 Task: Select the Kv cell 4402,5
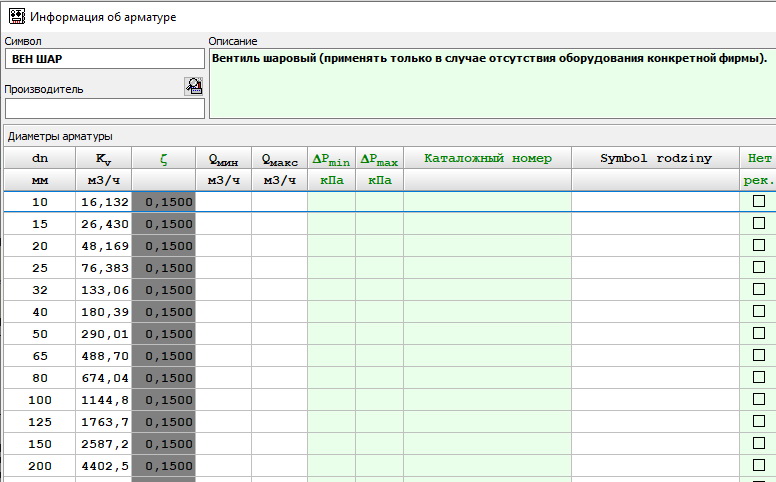click(103, 466)
